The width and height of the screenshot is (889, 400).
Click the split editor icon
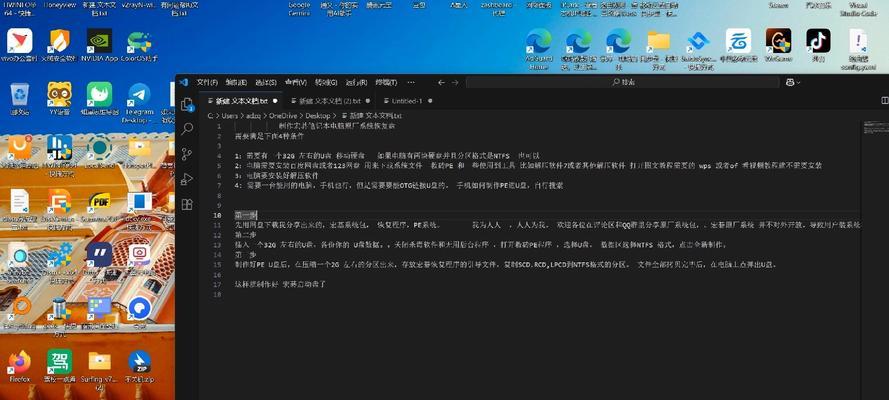point(884,101)
